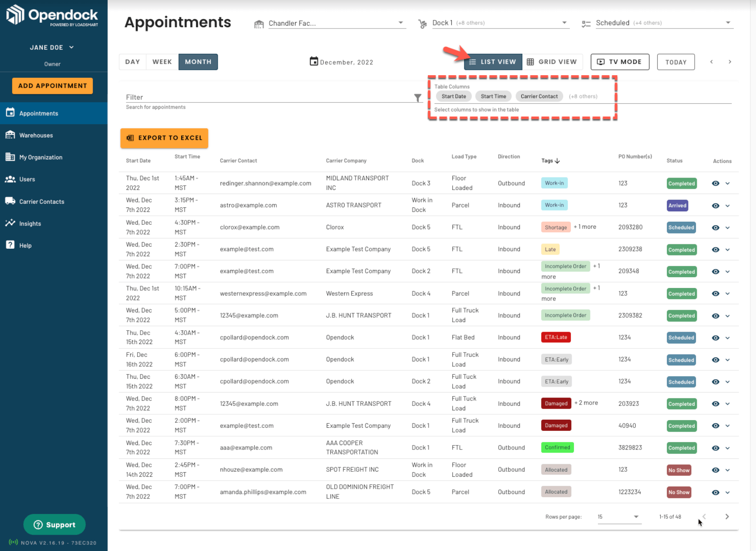Open the Support chat button

tap(54, 525)
